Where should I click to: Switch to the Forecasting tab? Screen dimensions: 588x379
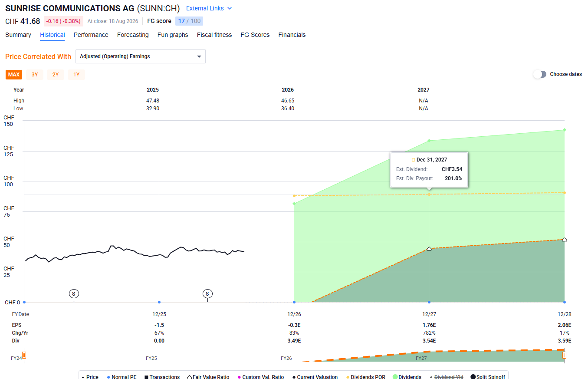133,35
